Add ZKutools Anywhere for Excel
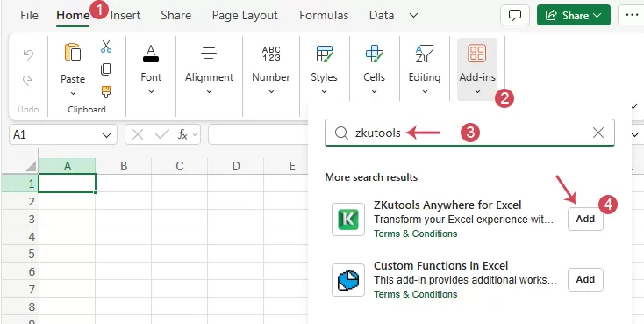The height and width of the screenshot is (324, 644). click(x=585, y=219)
